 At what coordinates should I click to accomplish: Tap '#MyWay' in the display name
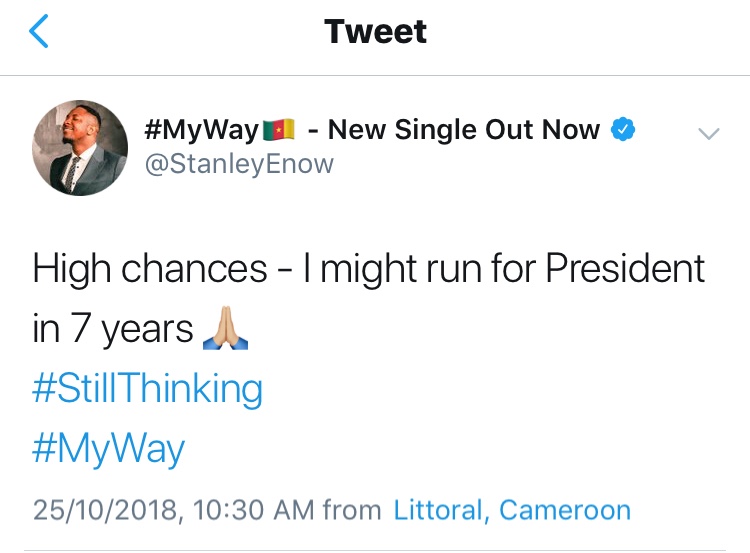click(201, 130)
